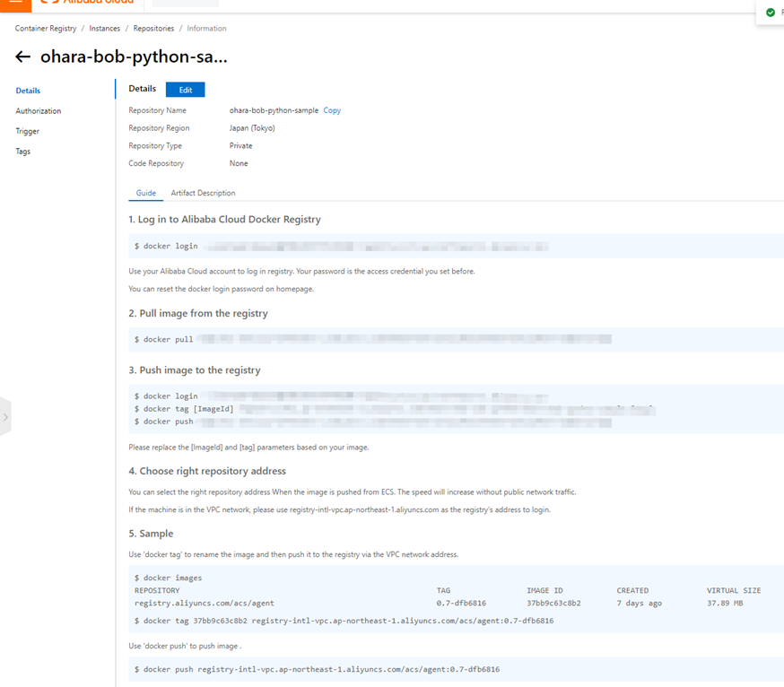Click repository name value ohara-bob-python-sample
784x687 pixels.
click(274, 110)
